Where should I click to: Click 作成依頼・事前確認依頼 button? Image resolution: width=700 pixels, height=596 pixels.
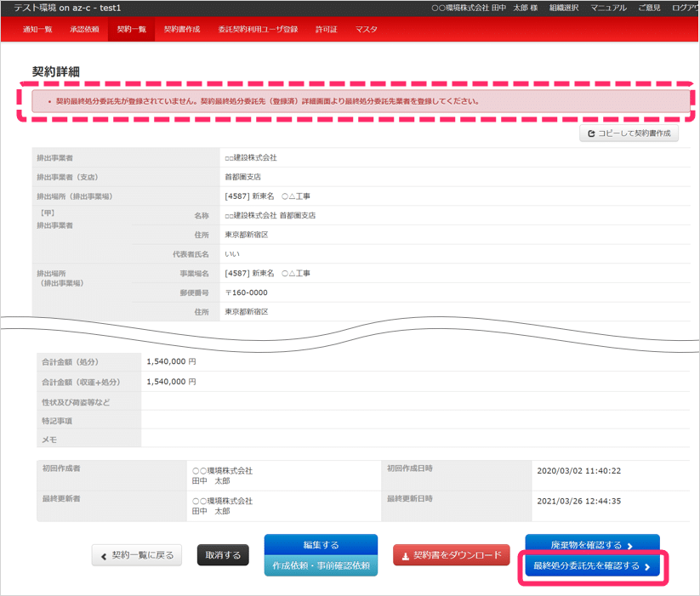click(321, 566)
